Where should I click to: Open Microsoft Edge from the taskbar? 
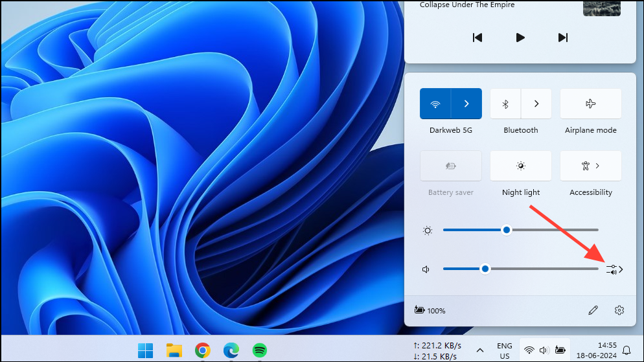tap(231, 350)
